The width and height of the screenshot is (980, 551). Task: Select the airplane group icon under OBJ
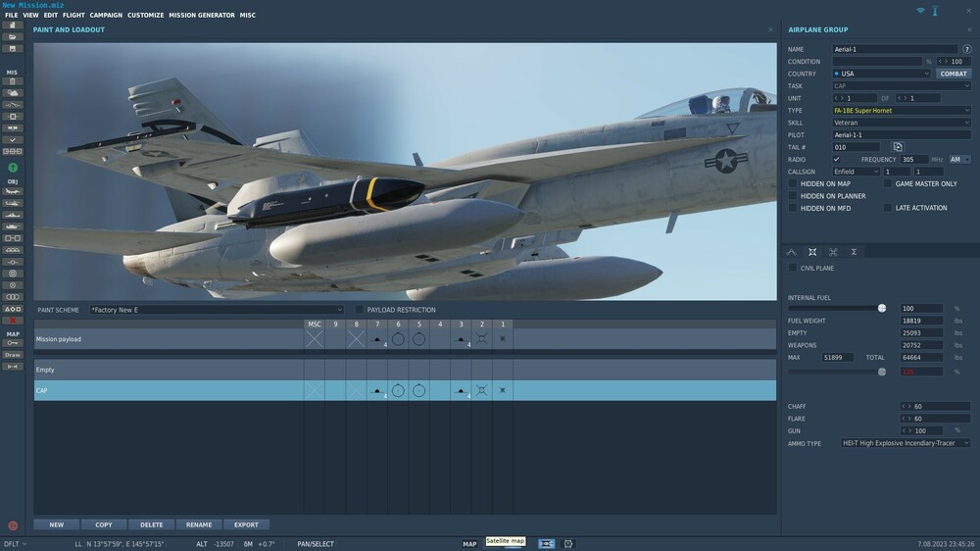pyautogui.click(x=12, y=191)
